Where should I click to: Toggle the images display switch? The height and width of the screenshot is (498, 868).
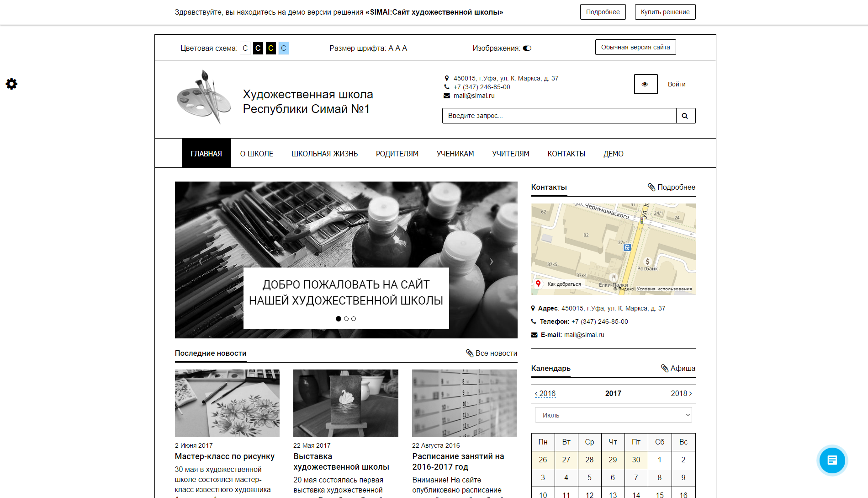point(527,48)
